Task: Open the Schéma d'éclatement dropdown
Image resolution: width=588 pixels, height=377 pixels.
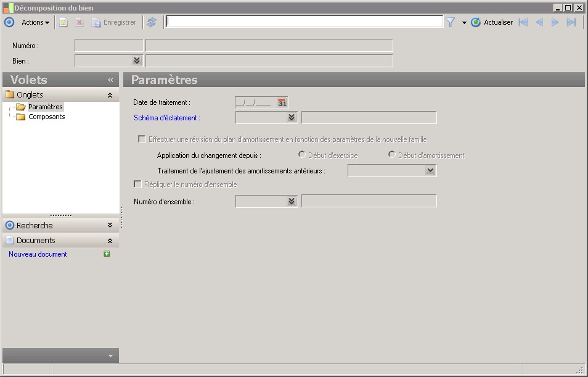Action: [x=292, y=117]
